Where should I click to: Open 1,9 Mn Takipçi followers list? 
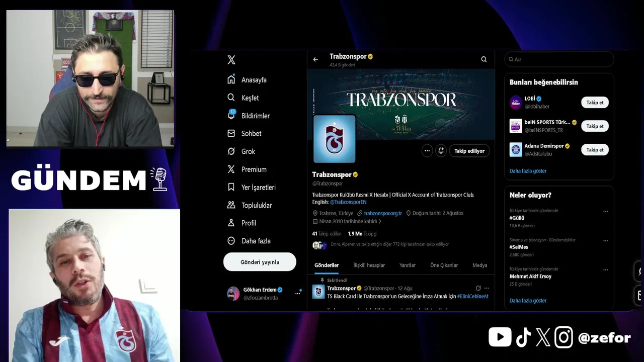(362, 234)
